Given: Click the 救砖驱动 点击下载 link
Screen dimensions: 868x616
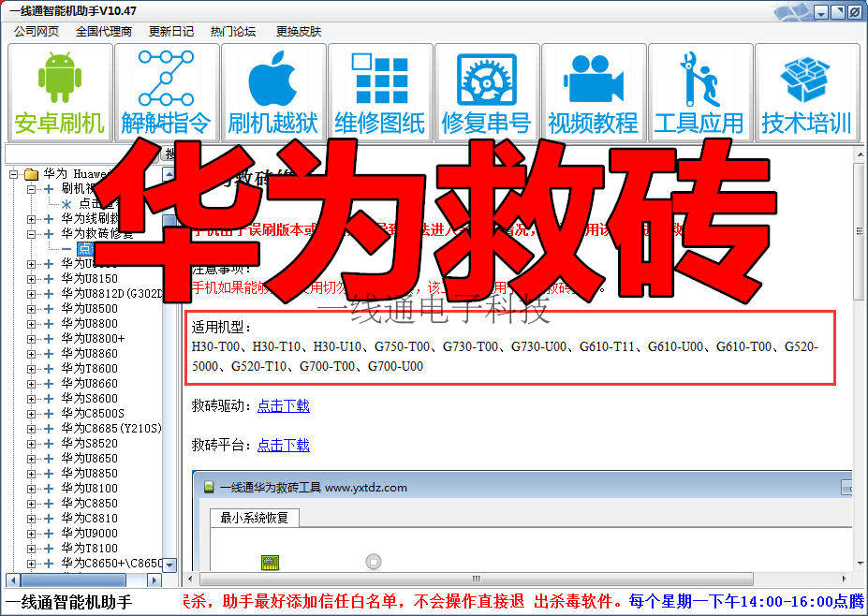Looking at the screenshot, I should pyautogui.click(x=284, y=405).
